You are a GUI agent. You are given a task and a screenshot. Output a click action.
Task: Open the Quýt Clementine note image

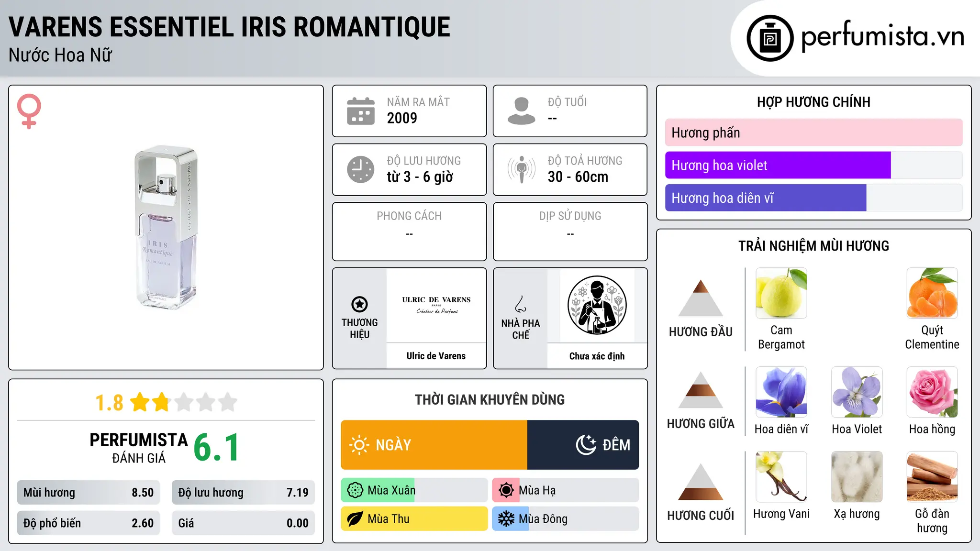(932, 293)
